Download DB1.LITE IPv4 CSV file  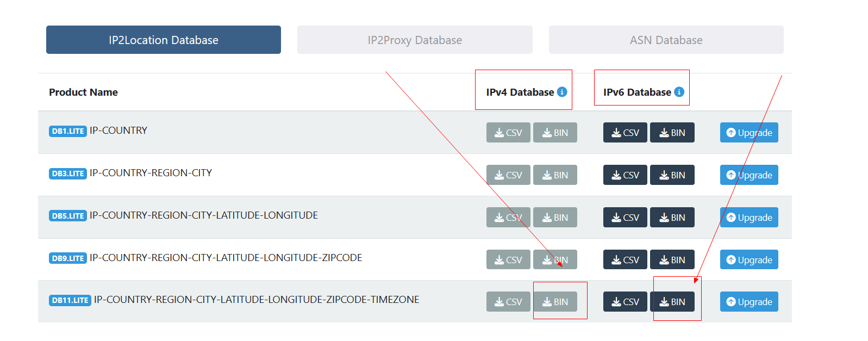(508, 133)
